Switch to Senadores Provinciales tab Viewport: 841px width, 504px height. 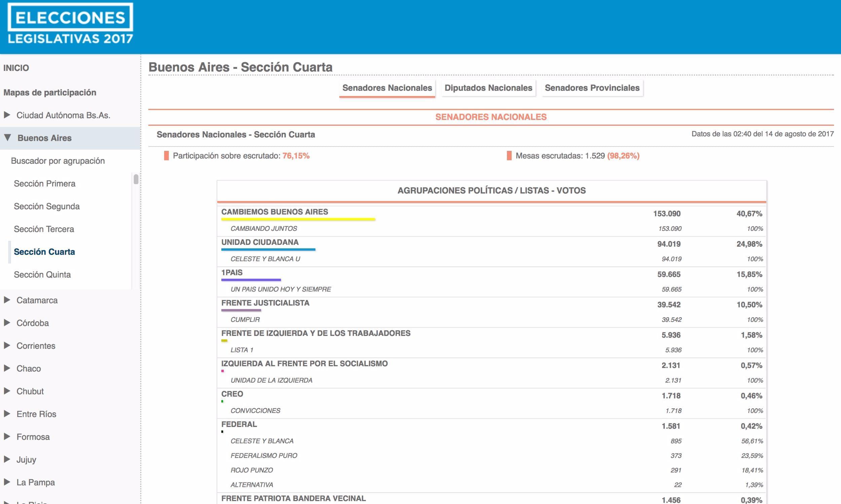[x=592, y=88]
